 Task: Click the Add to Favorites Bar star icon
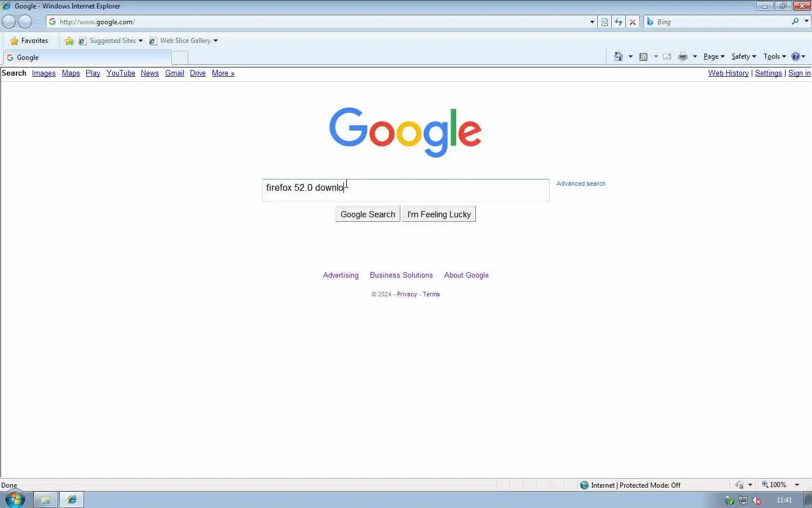tap(69, 41)
